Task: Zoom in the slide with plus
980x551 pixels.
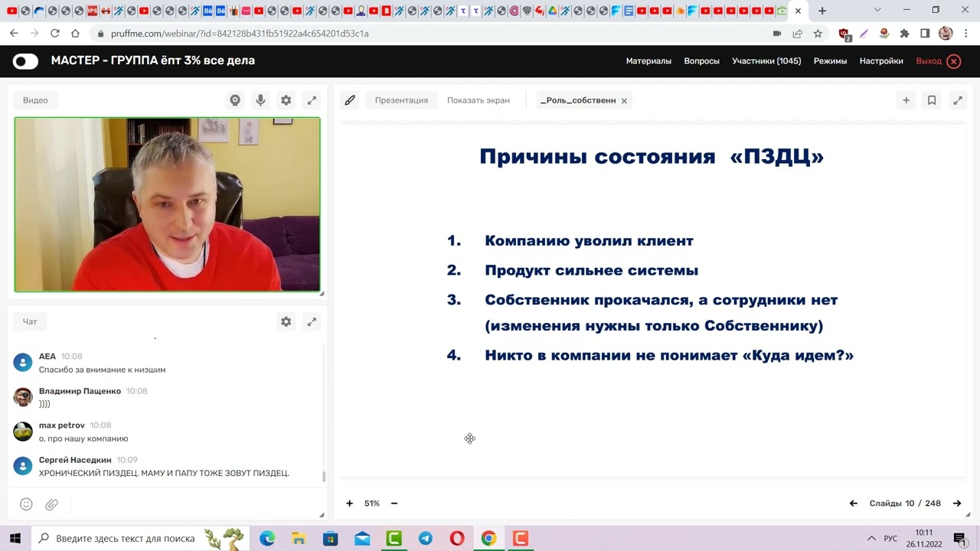Action: point(349,504)
